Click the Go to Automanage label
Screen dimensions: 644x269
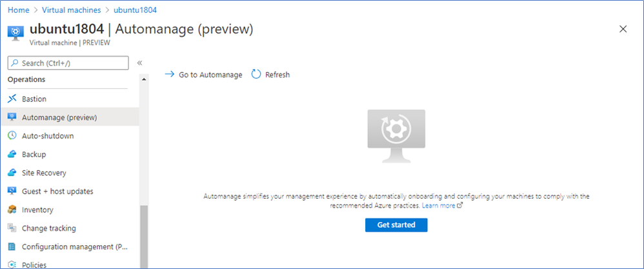click(210, 75)
